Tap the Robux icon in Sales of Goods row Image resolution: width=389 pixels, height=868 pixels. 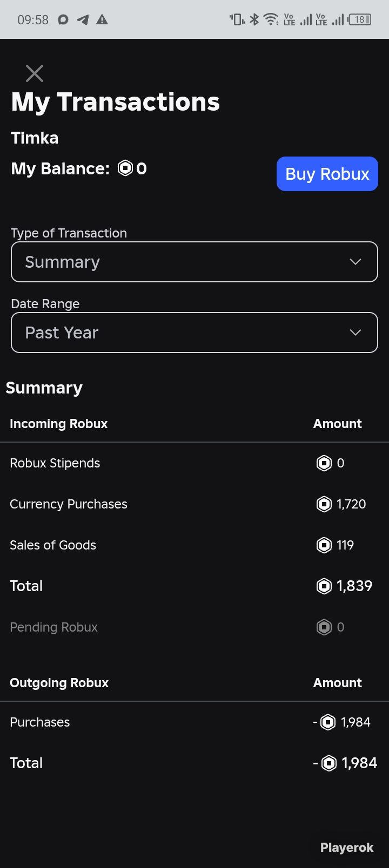324,545
